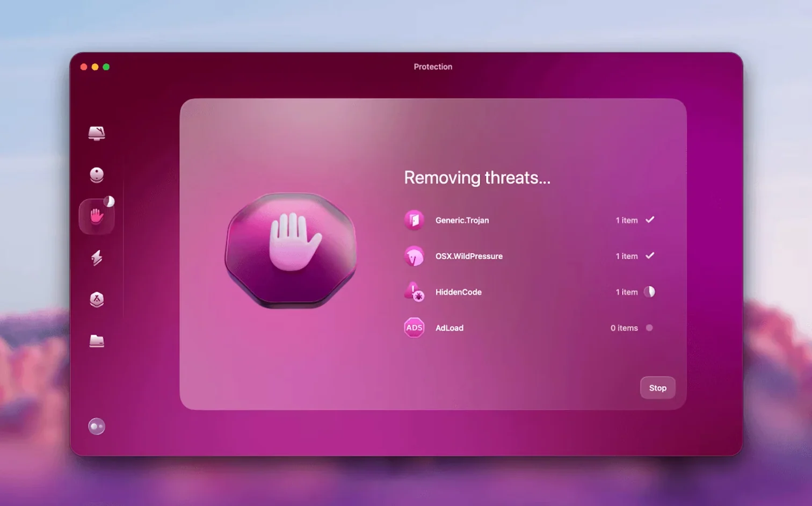
Task: Select the Protection hand icon in sidebar
Action: tap(97, 216)
